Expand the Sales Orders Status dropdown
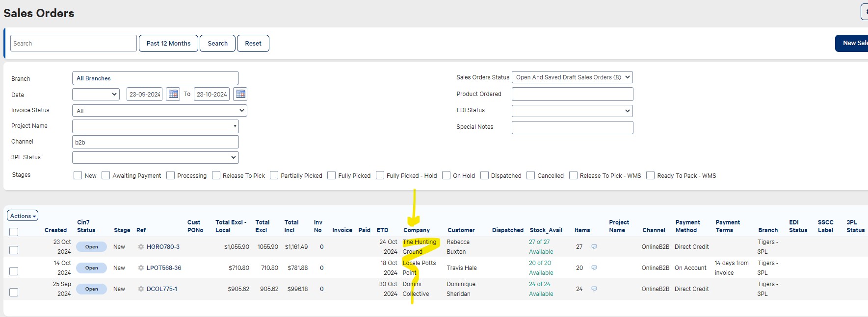 572,77
